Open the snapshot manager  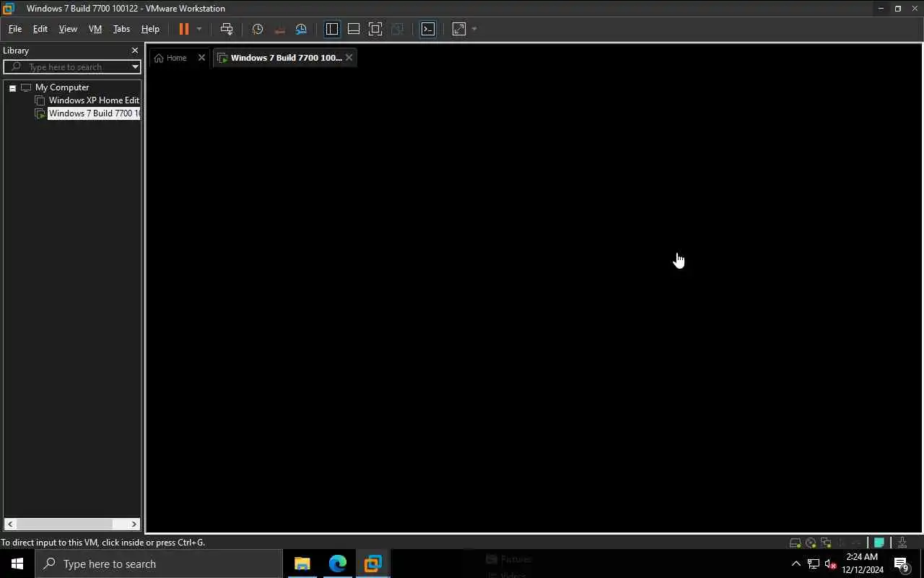pos(301,29)
